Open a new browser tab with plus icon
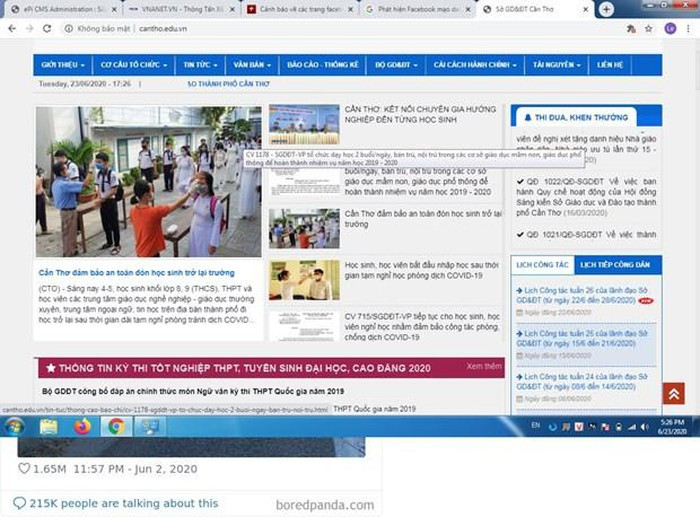 [x=606, y=9]
